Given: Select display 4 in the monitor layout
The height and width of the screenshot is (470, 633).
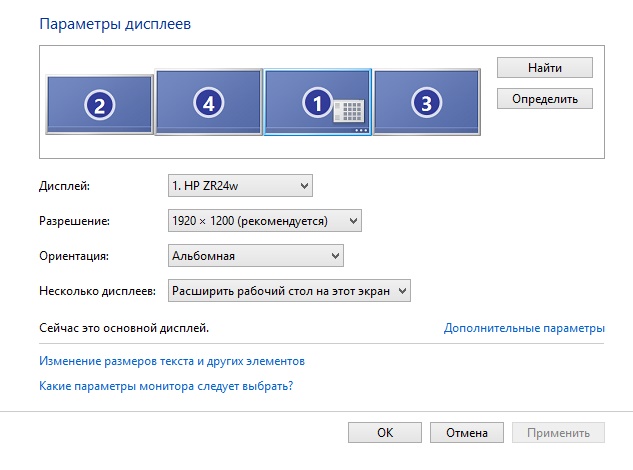Looking at the screenshot, I should point(208,101).
